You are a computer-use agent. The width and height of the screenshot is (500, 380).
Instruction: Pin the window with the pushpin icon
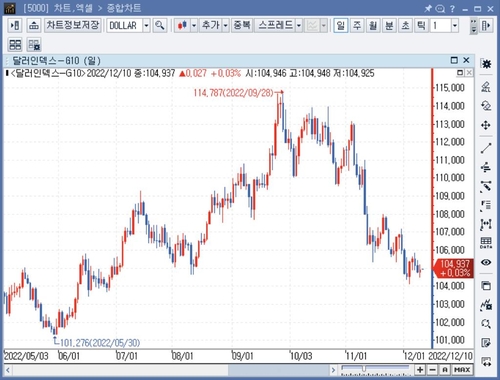point(428,8)
